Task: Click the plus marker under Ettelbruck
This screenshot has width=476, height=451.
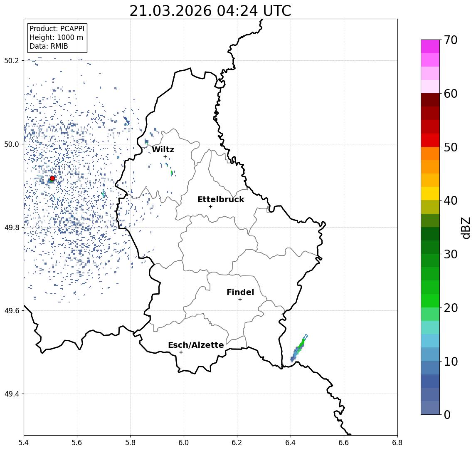Action: (210, 207)
